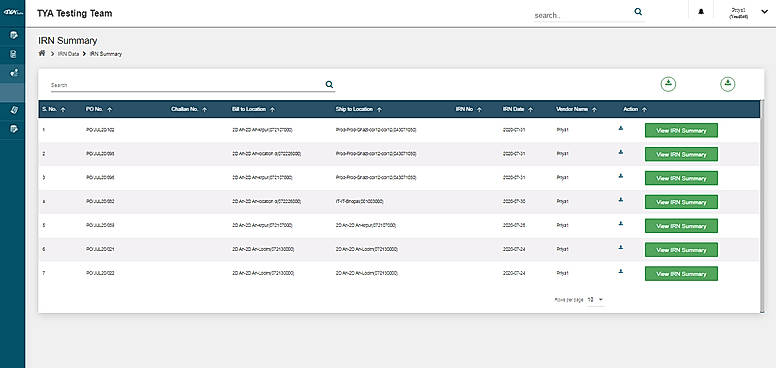The height and width of the screenshot is (368, 776).
Task: View IRN Summary for row 2
Action: (681, 154)
